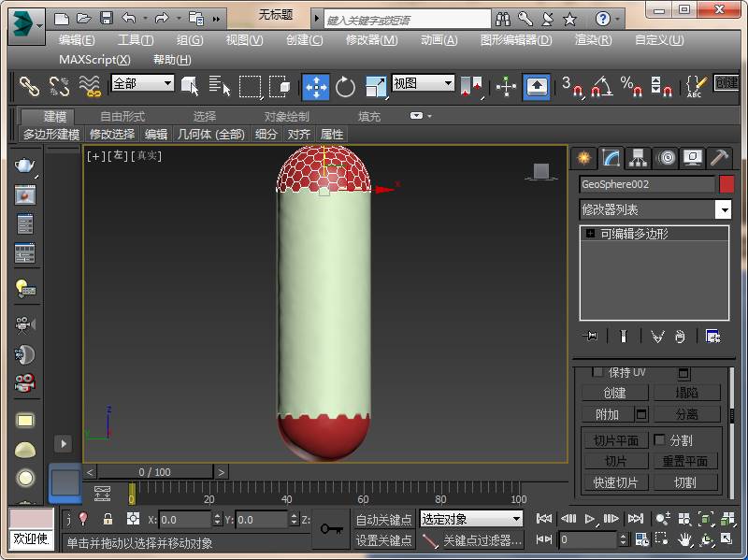Open the MAXScript(X) menu
Viewport: 748px width, 560px height.
click(94, 60)
